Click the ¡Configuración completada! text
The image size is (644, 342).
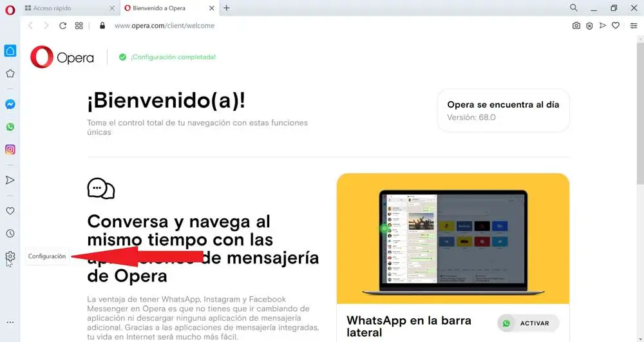173,57
